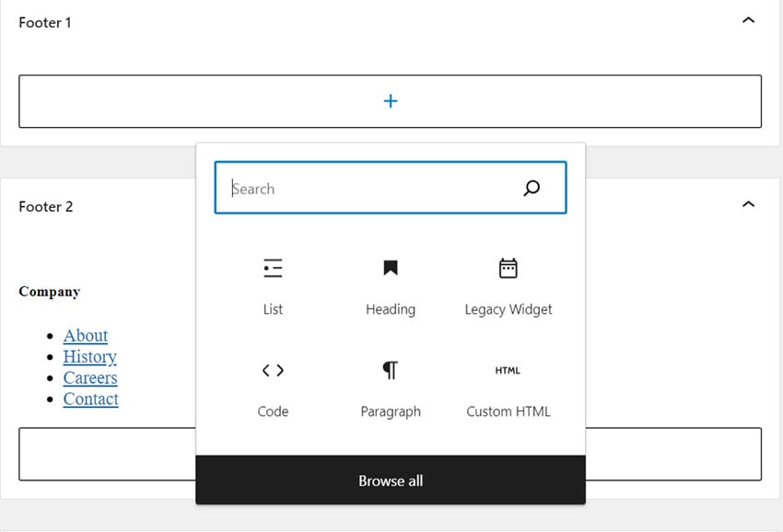Click the empty block appender in Footer 2
This screenshot has width=783, height=532.
pos(672,454)
